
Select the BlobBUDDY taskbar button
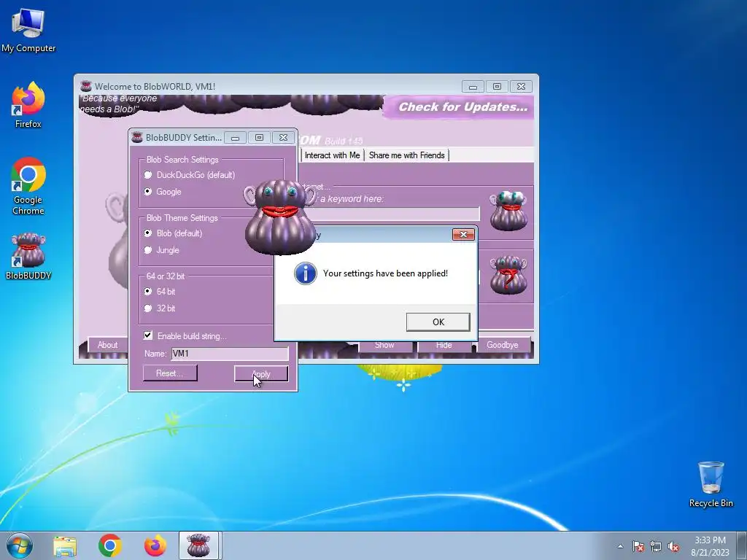[x=198, y=545]
